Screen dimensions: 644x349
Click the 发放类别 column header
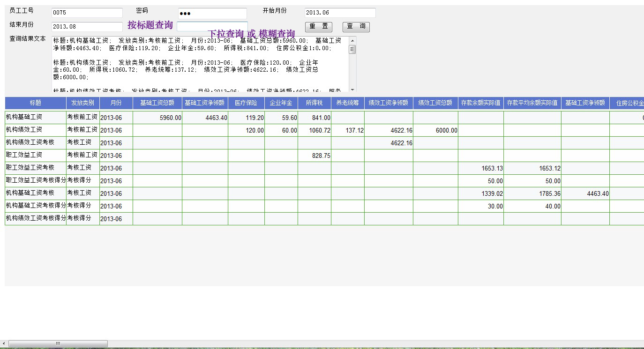point(82,103)
